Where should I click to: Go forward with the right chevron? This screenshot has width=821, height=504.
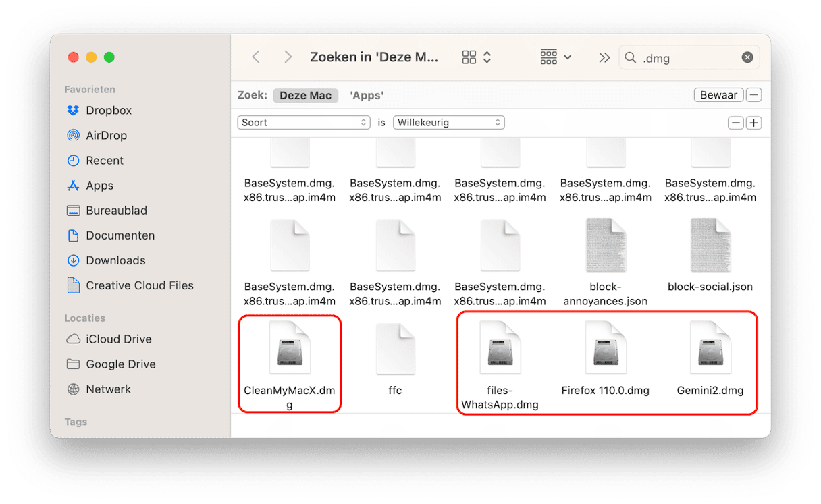[x=288, y=57]
